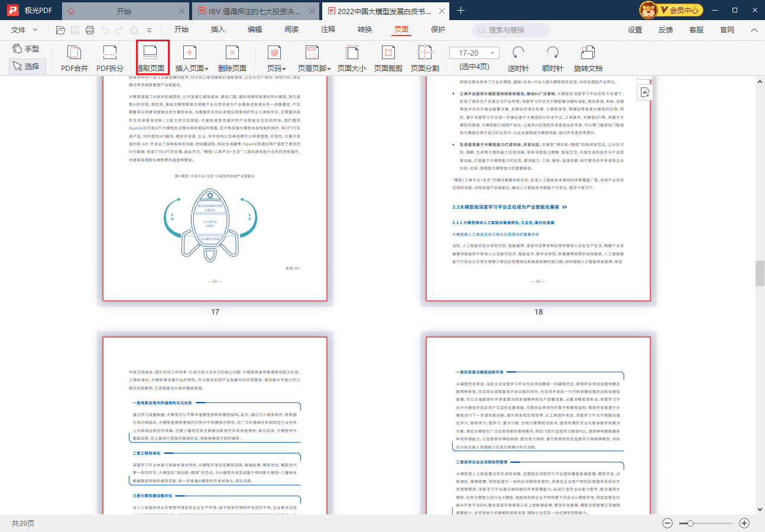Switch to the 插入 ribbon tab

coord(218,30)
